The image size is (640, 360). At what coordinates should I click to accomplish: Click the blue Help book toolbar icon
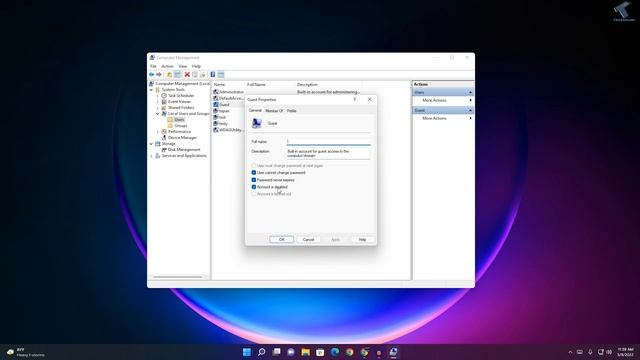(213, 75)
